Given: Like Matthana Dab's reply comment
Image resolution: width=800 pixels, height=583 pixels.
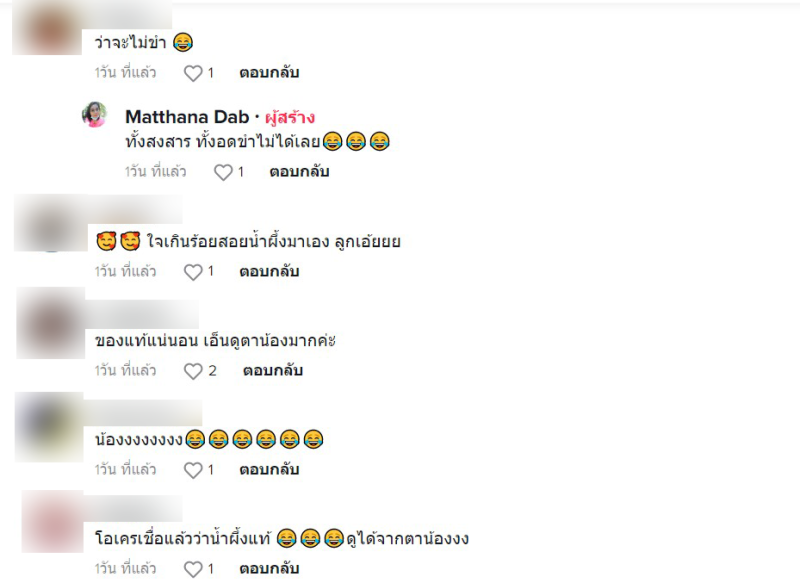Looking at the screenshot, I should [x=223, y=172].
